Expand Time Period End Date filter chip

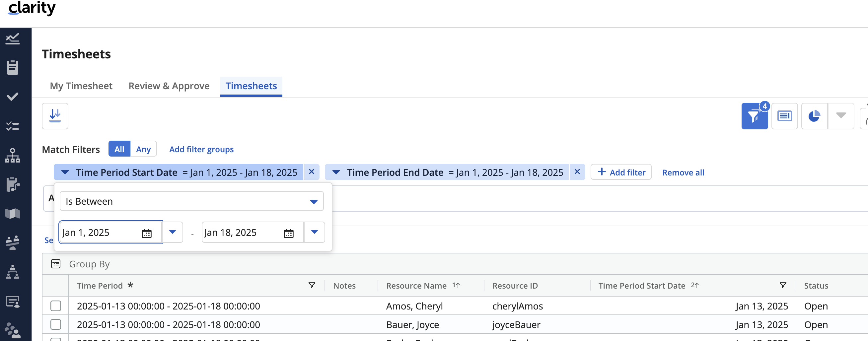pyautogui.click(x=336, y=172)
